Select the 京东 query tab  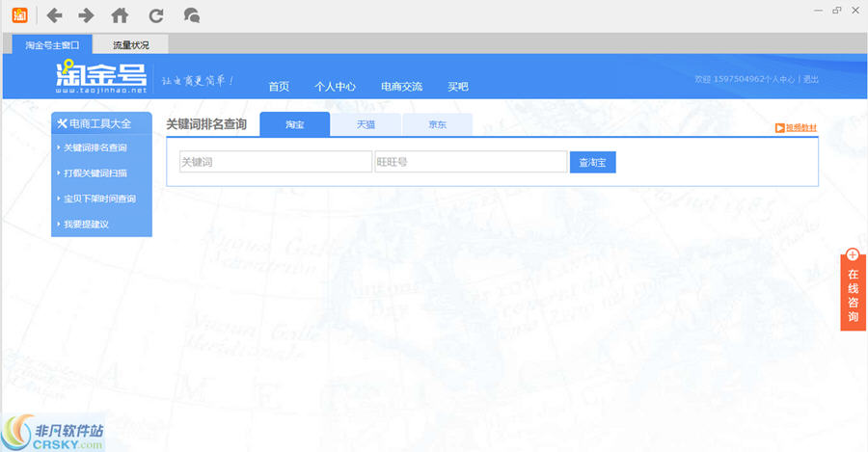point(437,124)
